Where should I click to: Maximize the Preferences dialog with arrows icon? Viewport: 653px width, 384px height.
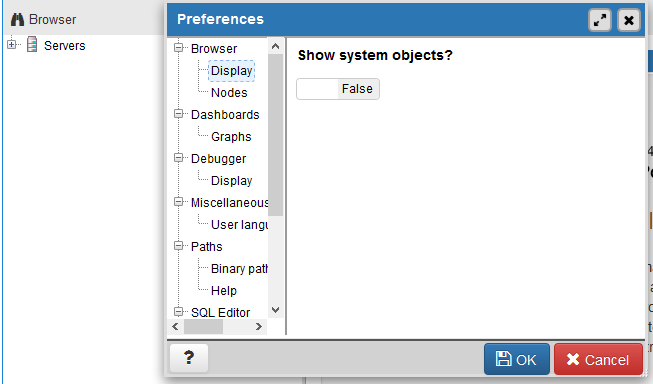[x=600, y=20]
